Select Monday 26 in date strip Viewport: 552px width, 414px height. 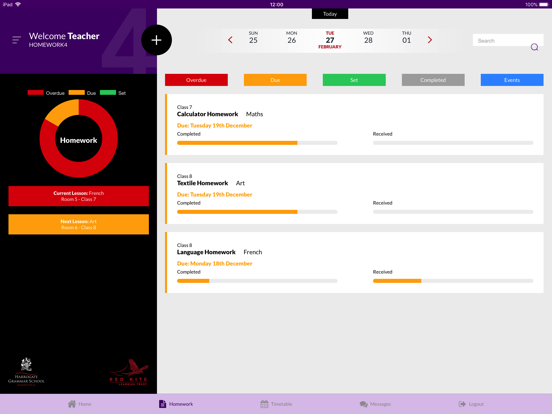point(291,38)
